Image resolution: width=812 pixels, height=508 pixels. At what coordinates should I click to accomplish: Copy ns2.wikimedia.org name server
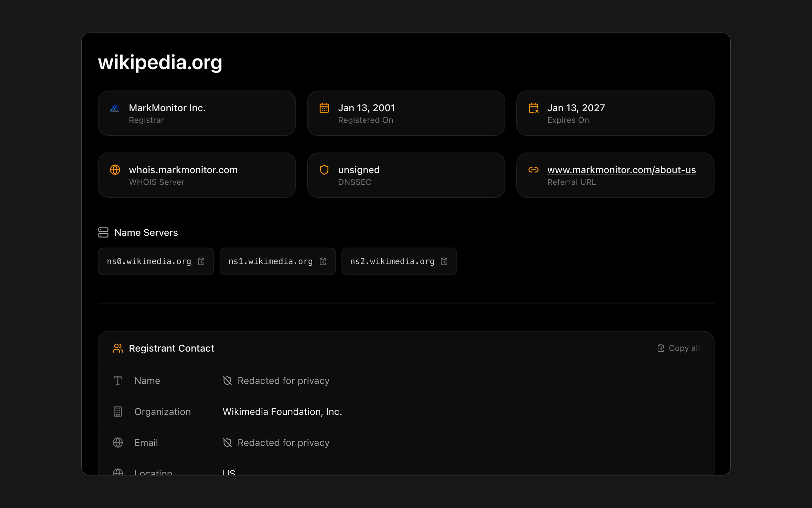(x=444, y=261)
